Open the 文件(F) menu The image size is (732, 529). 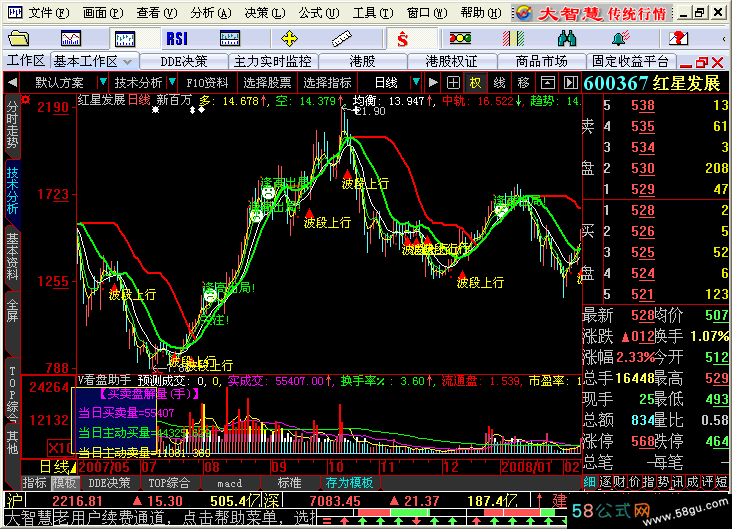pos(49,13)
